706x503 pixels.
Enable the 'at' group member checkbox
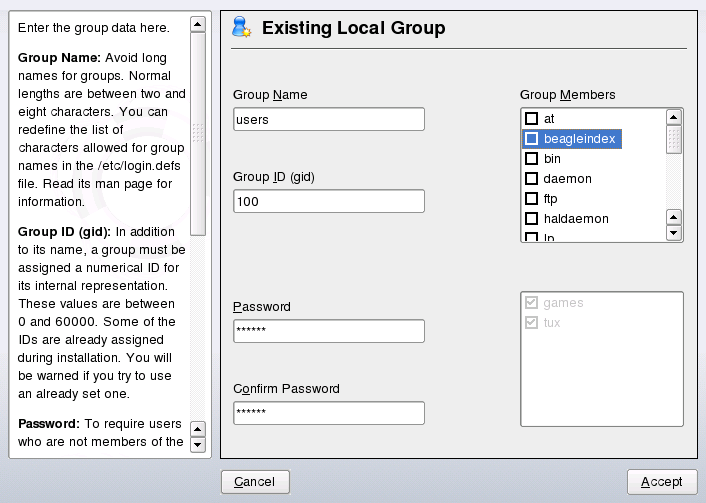(532, 119)
